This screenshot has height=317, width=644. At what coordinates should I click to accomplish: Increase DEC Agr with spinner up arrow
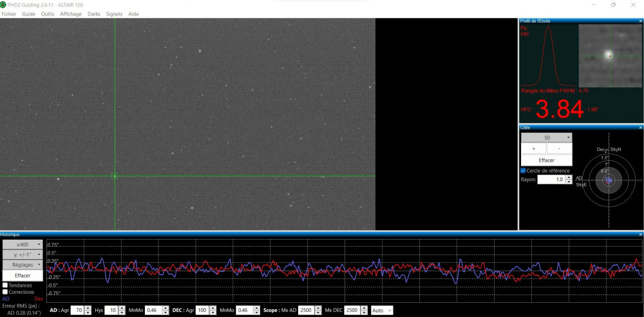pos(213,309)
